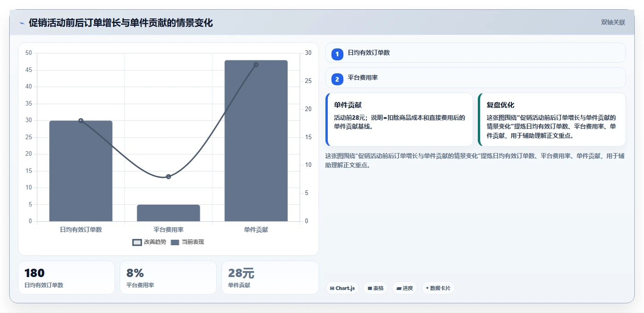644x313 pixels.
Task: Click the 日均有效订单数 x-axis label
Action: (81, 229)
